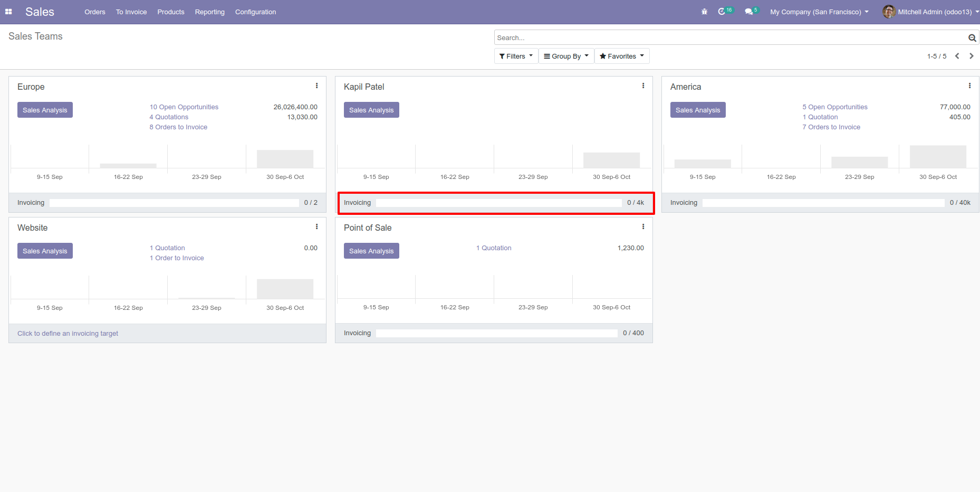Open the activities clock with 16 badge

723,11
